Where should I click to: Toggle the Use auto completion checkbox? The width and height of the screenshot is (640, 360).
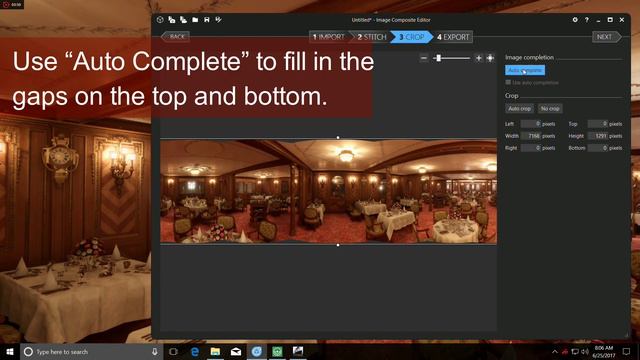[x=508, y=82]
